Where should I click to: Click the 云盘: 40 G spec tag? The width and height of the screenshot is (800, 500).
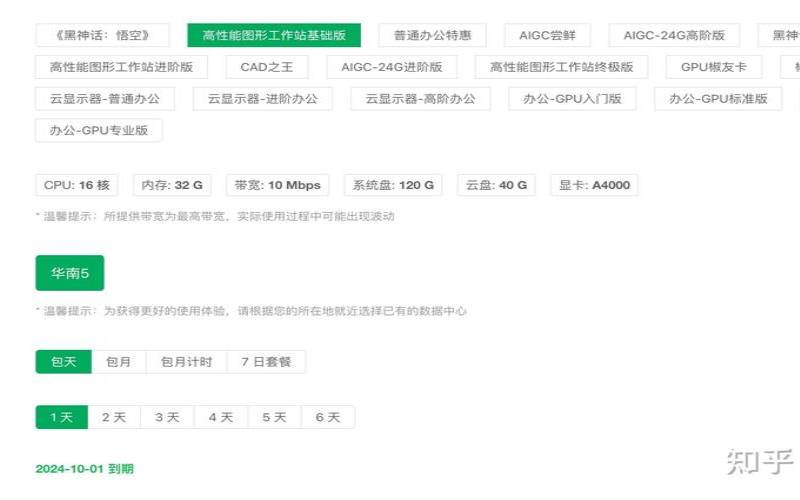496,185
